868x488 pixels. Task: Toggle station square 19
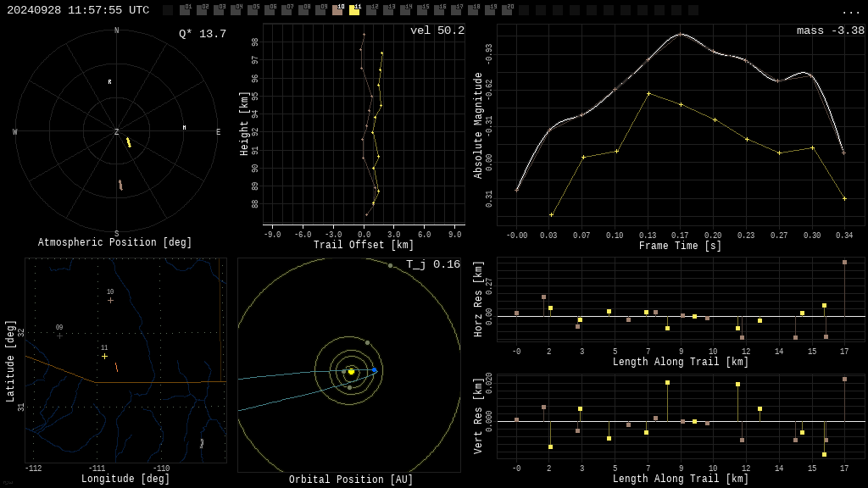(489, 10)
